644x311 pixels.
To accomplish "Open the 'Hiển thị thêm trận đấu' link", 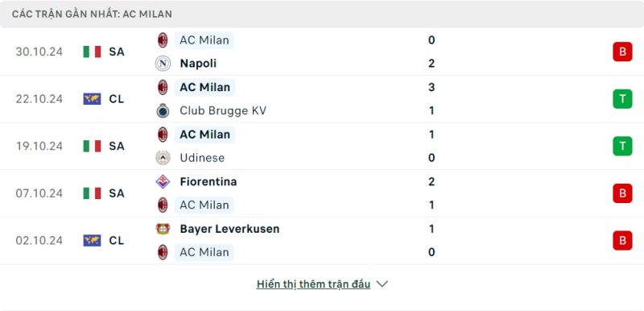I will pyautogui.click(x=313, y=284).
